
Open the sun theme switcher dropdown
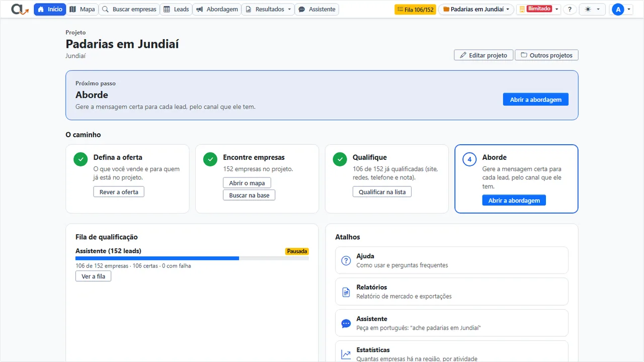[x=592, y=10]
